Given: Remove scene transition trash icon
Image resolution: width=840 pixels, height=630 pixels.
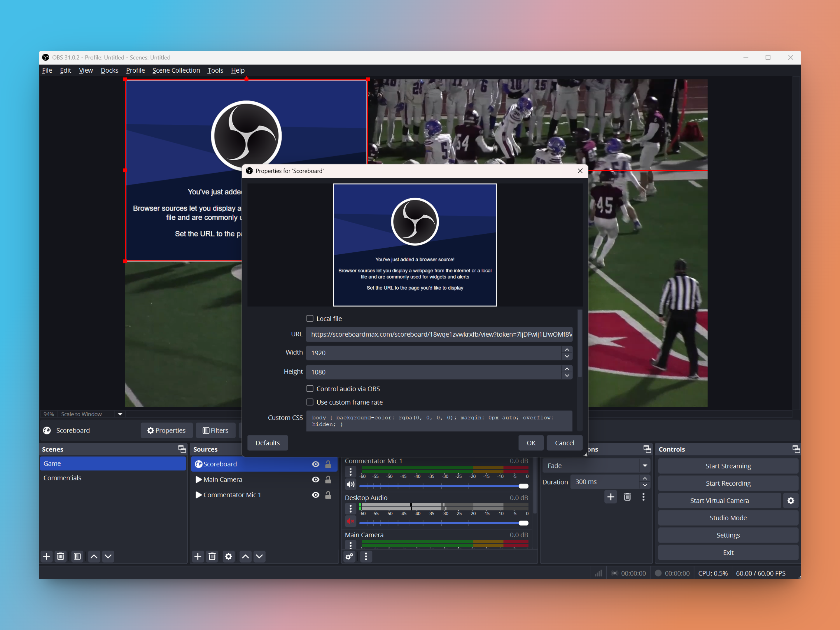Looking at the screenshot, I should click(627, 497).
